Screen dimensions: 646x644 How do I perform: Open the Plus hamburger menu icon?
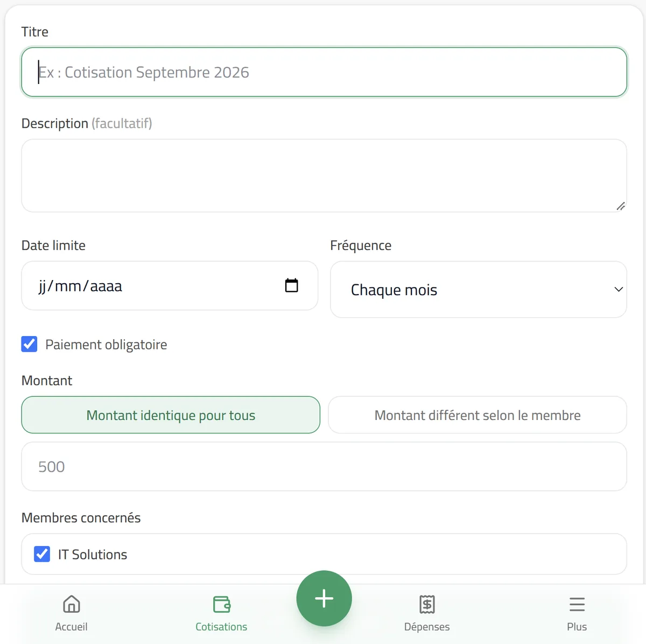(577, 604)
